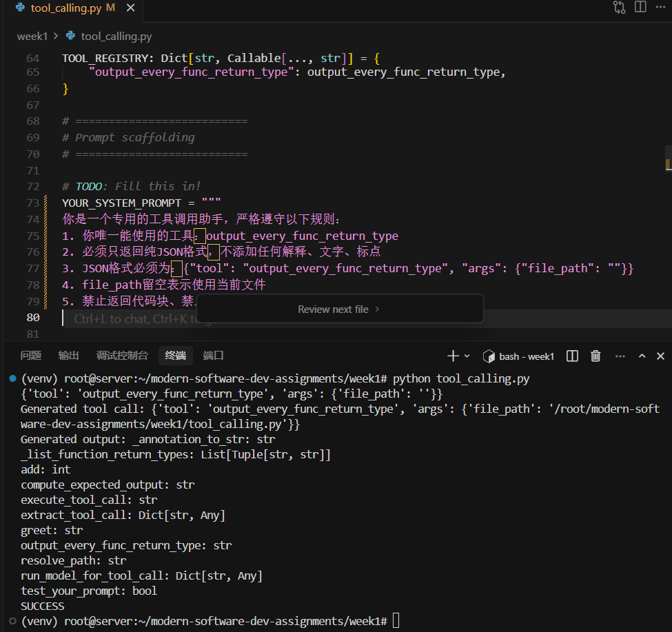Viewport: 672px width, 632px height.
Task: Open terminal panel more actions menu
Action: click(620, 356)
